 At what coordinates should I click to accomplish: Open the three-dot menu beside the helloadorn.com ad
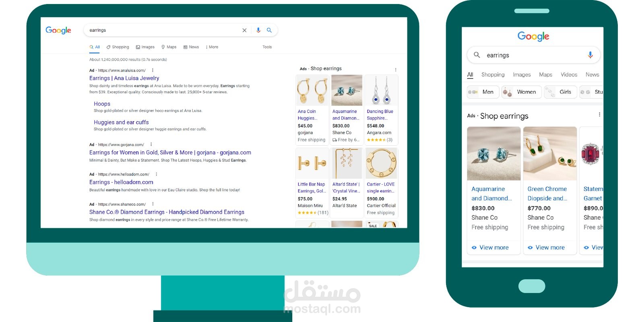tap(156, 174)
